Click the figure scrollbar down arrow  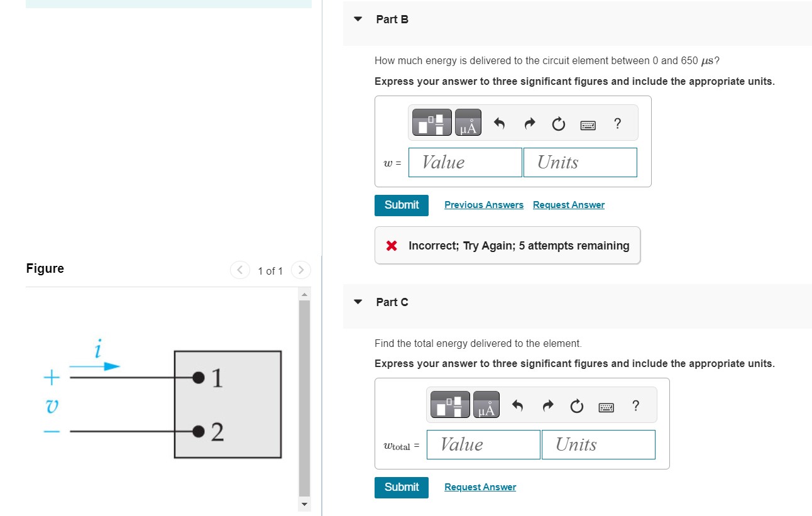304,505
